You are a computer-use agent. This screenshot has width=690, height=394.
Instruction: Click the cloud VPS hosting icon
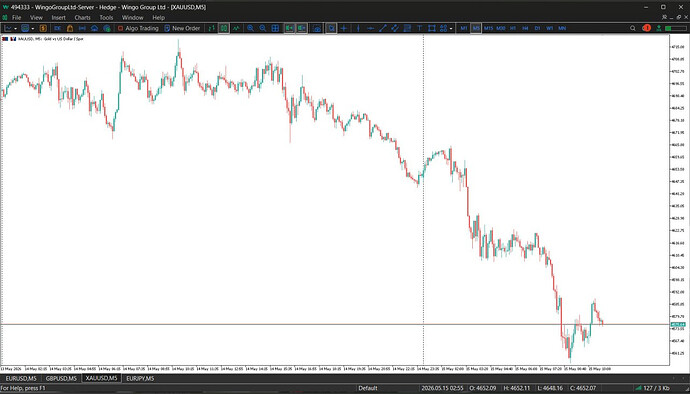pos(95,28)
